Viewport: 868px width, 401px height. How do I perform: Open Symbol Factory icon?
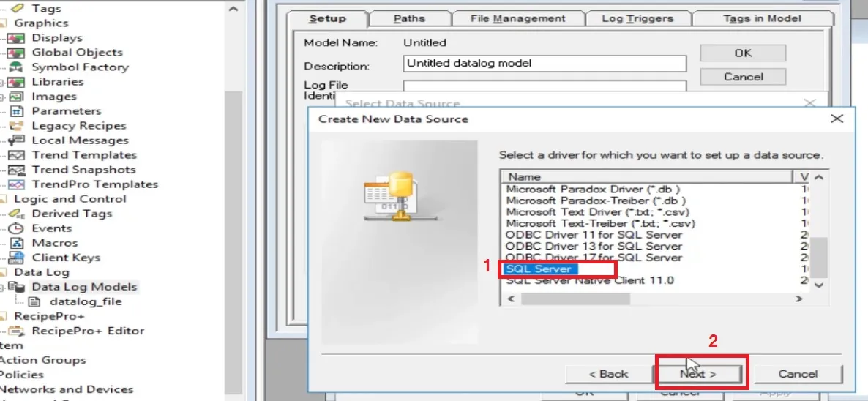tap(18, 67)
